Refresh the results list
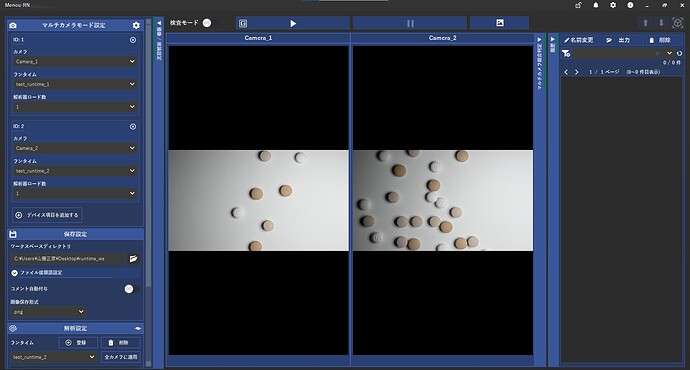The width and height of the screenshot is (690, 370). point(679,54)
